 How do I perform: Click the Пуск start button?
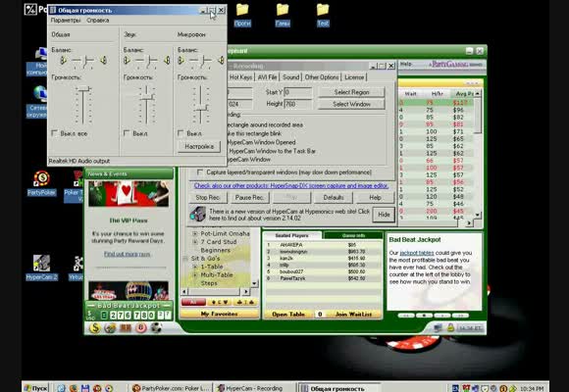(x=36, y=388)
